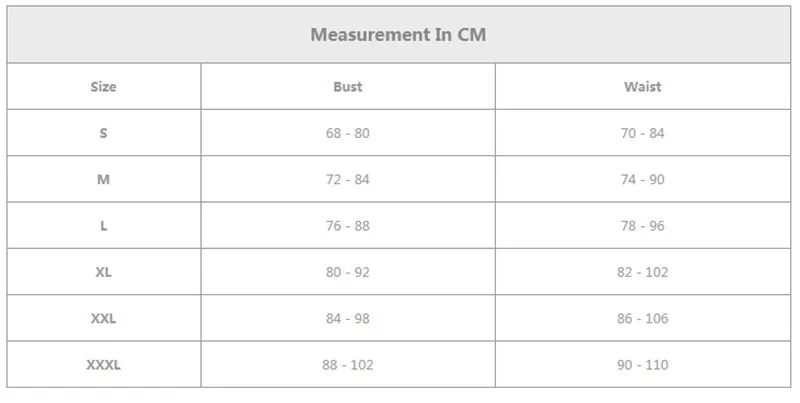Click the M size row label

[103, 180]
